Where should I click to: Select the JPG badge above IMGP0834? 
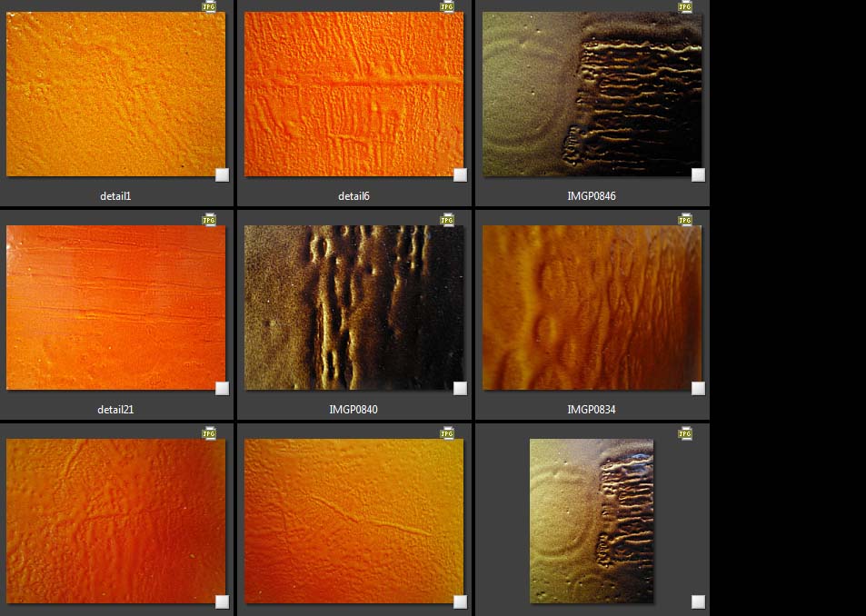[685, 220]
